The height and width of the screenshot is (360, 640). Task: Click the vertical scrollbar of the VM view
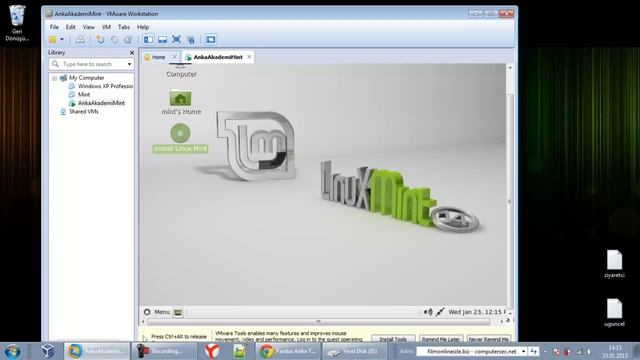tap(510, 200)
